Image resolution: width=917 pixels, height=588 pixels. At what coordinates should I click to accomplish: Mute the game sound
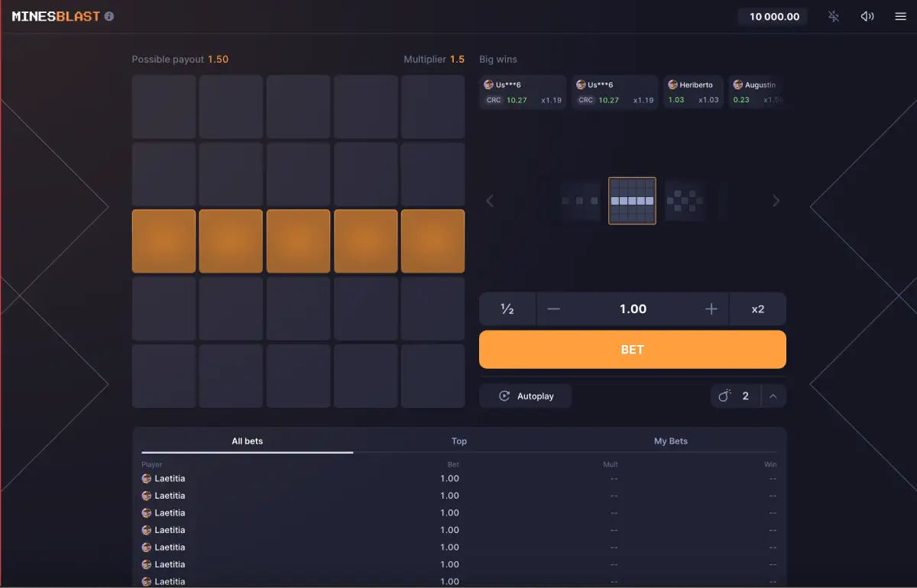click(x=867, y=16)
